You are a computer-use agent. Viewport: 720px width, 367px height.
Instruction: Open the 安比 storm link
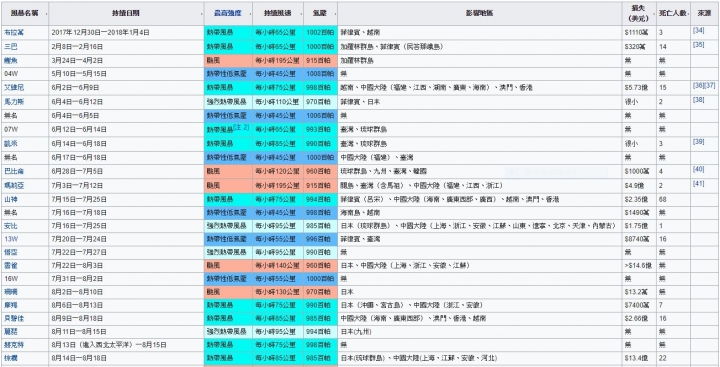(x=11, y=226)
